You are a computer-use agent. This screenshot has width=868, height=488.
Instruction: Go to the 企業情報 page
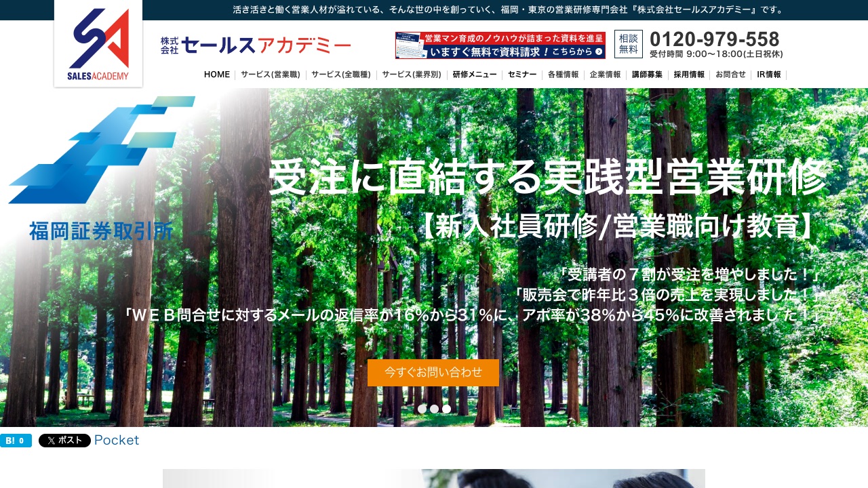(x=606, y=75)
